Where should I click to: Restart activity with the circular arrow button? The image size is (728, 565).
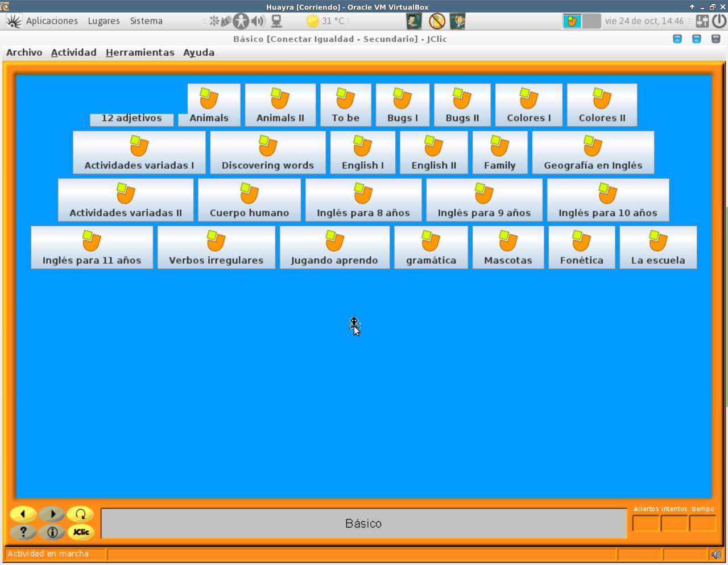(x=80, y=514)
